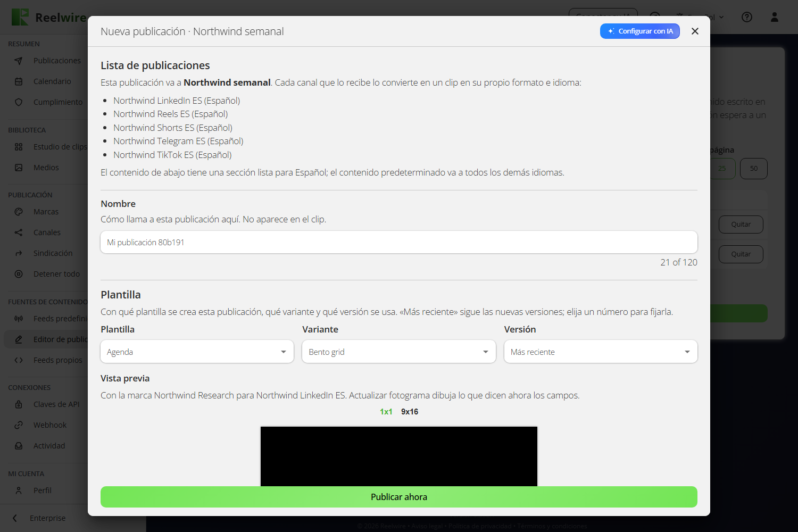Click the Configurar con IA button
Viewport: 798px width, 532px height.
click(640, 31)
